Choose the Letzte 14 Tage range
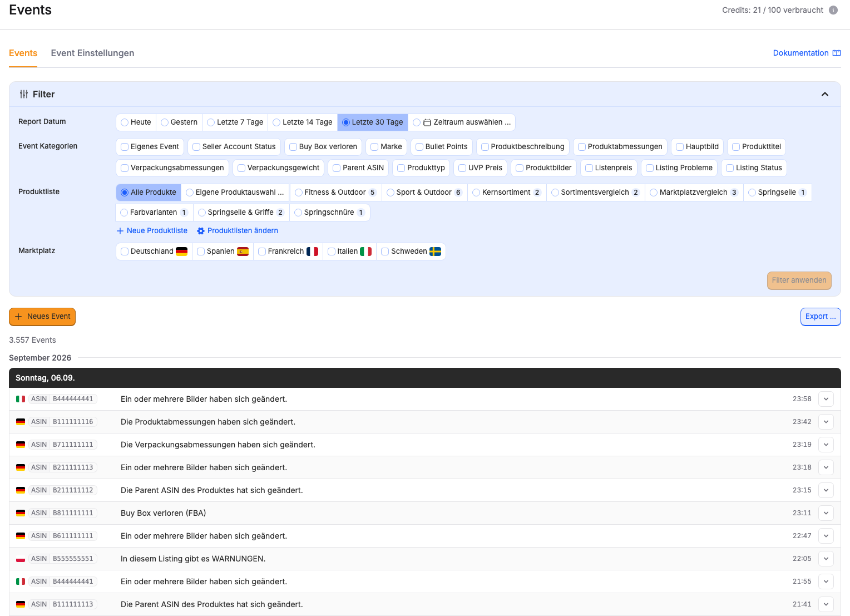This screenshot has height=616, width=850. point(303,122)
